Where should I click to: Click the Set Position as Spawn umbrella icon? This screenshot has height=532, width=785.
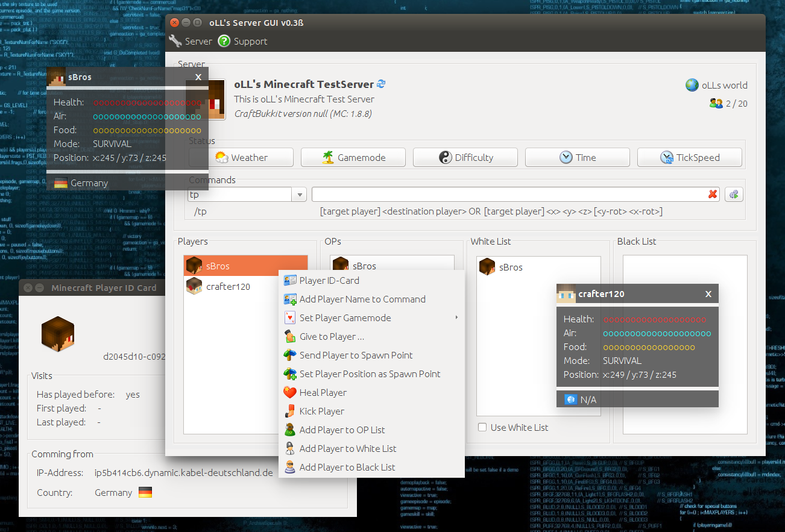pos(290,374)
